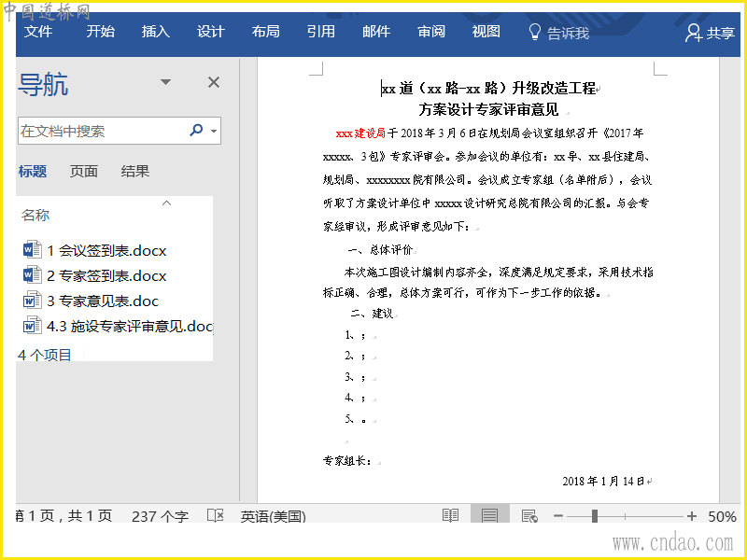Click the 50% zoom level
Image resolution: width=747 pixels, height=560 pixels.
coord(722,516)
